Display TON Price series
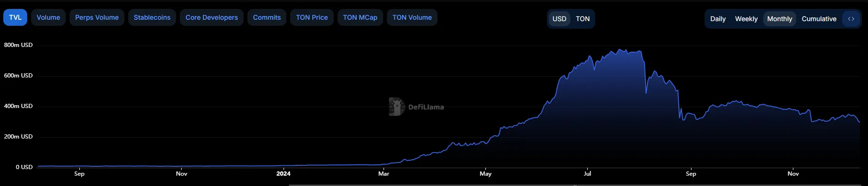This screenshot has height=186, width=868. click(312, 17)
